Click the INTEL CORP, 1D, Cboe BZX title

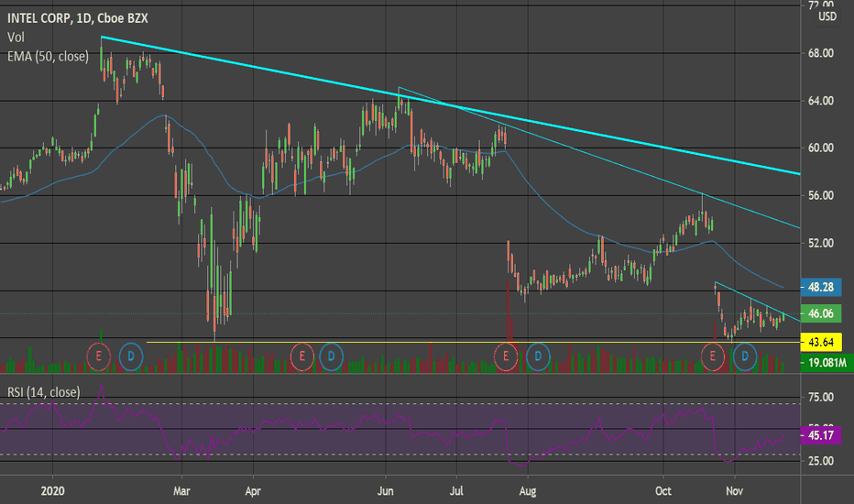click(x=77, y=18)
